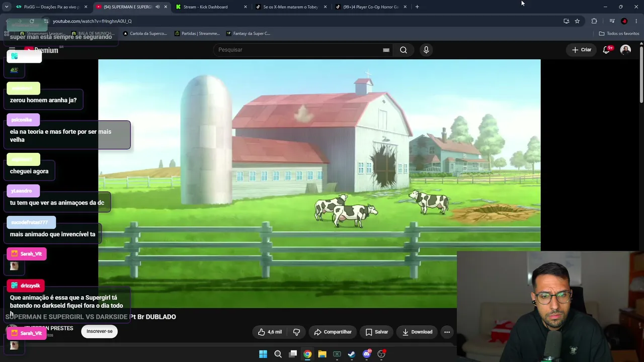This screenshot has width=644, height=362.
Task: Click chat message 'zerou homem aranha ja?'
Action: 43,100
